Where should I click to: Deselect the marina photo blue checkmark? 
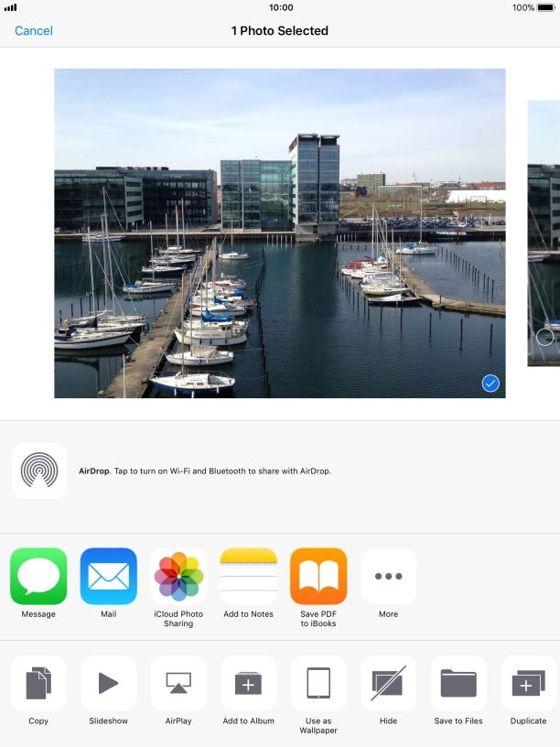[490, 384]
